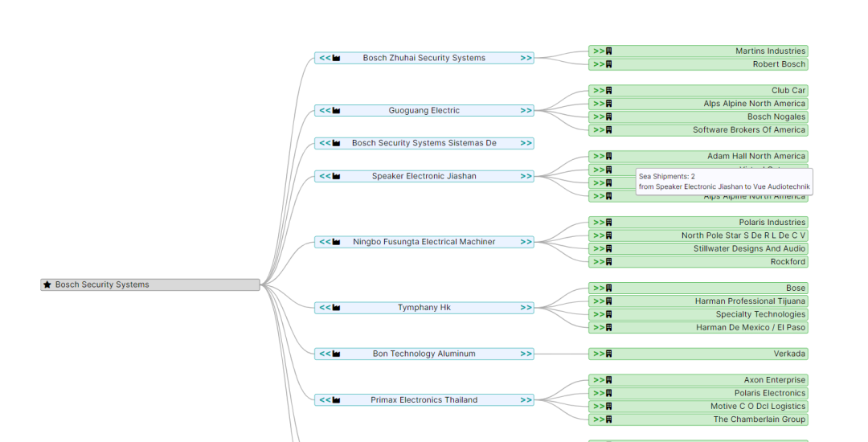
Task: Select the Primax Electronics Thailand label
Action: pyautogui.click(x=424, y=400)
